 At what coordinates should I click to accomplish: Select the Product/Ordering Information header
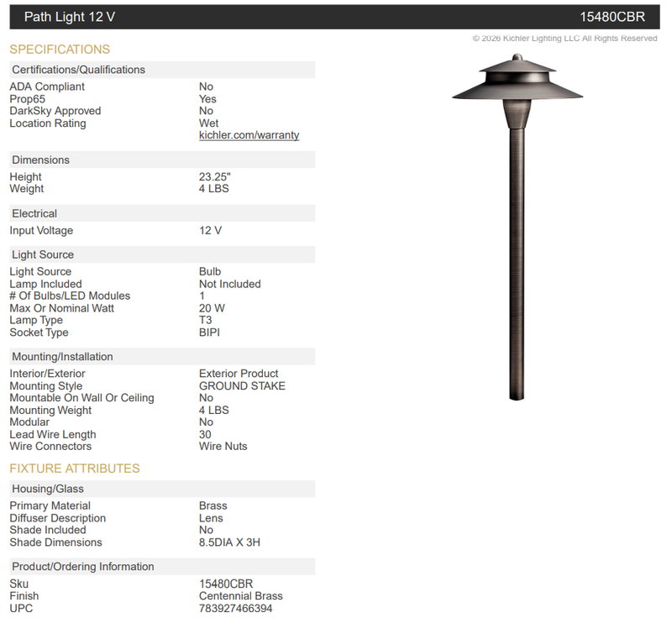coord(162,566)
